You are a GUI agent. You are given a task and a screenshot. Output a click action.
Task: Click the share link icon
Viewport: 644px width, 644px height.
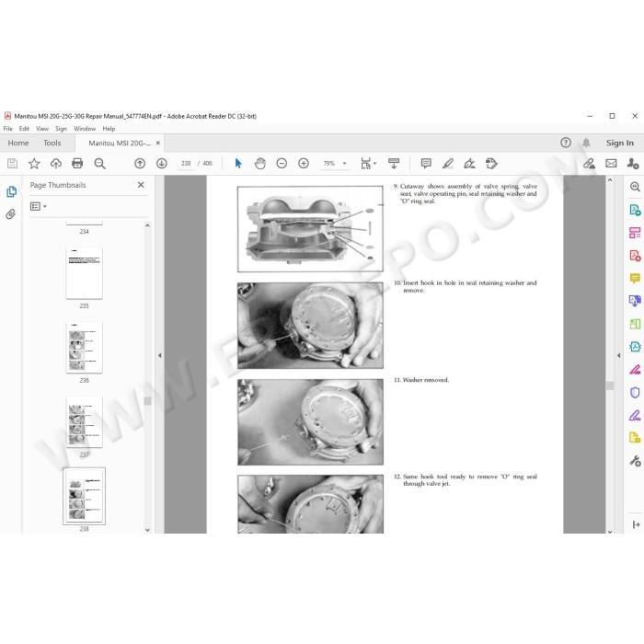(590, 164)
